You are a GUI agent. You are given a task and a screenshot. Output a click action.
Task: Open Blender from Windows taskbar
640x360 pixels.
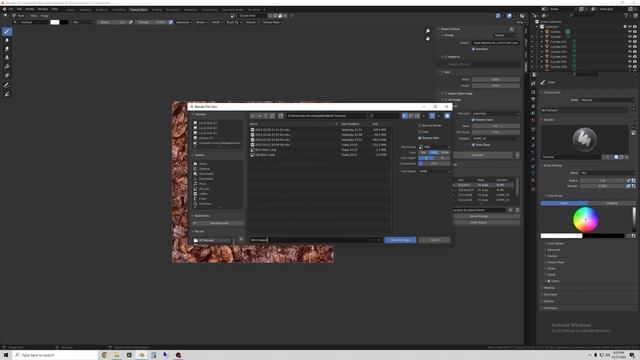(141, 355)
